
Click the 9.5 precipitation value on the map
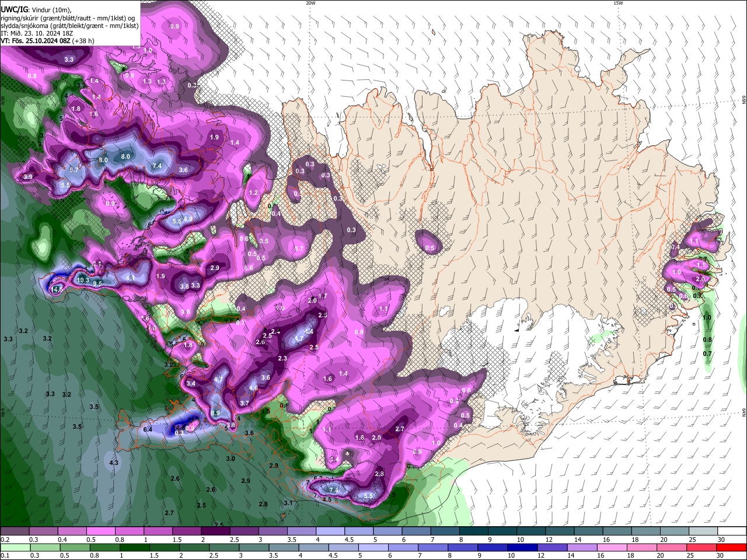97,283
